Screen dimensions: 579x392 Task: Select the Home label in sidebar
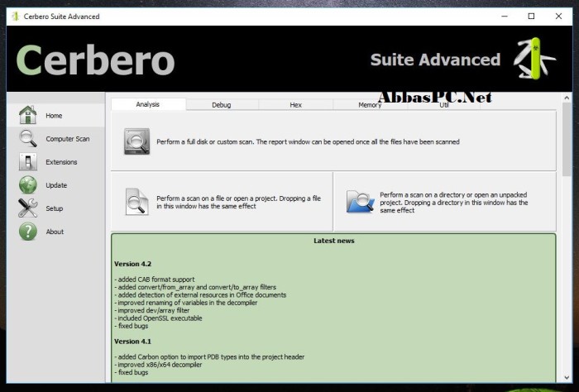[x=54, y=116]
